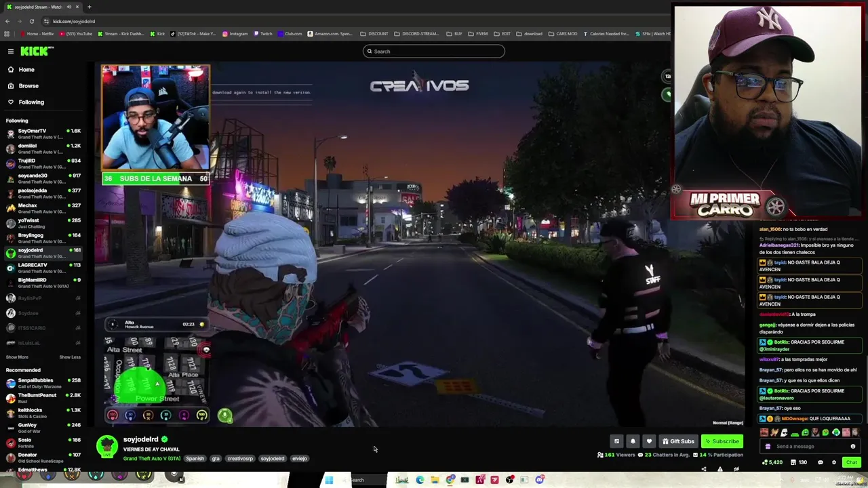
Task: Open TikTok bookmark
Action: coord(193,34)
